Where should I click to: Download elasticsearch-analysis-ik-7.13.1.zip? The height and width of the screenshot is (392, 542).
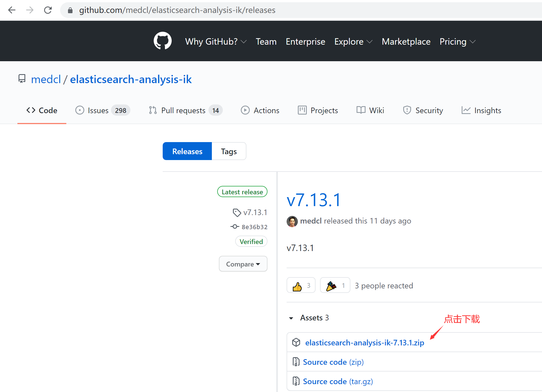tap(365, 343)
